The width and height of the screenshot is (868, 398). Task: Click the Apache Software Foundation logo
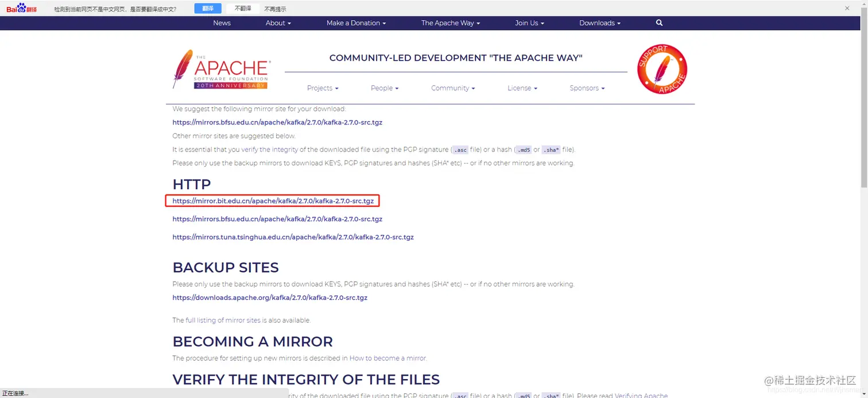[x=221, y=69]
